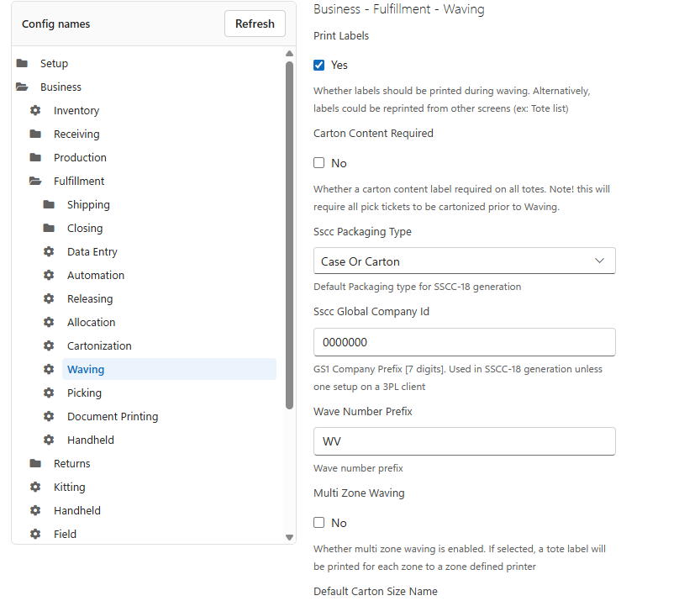The width and height of the screenshot is (700, 601).
Task: Select Picking in the config tree
Action: pyautogui.click(x=84, y=393)
